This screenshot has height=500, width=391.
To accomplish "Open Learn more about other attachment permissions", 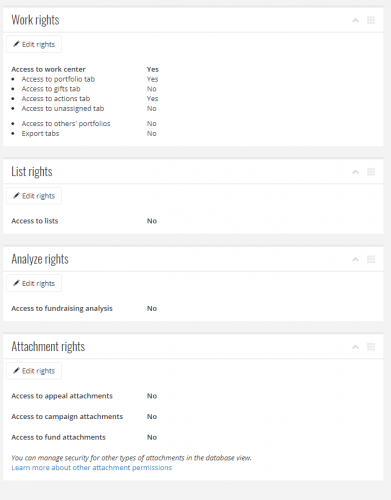I will tap(92, 468).
